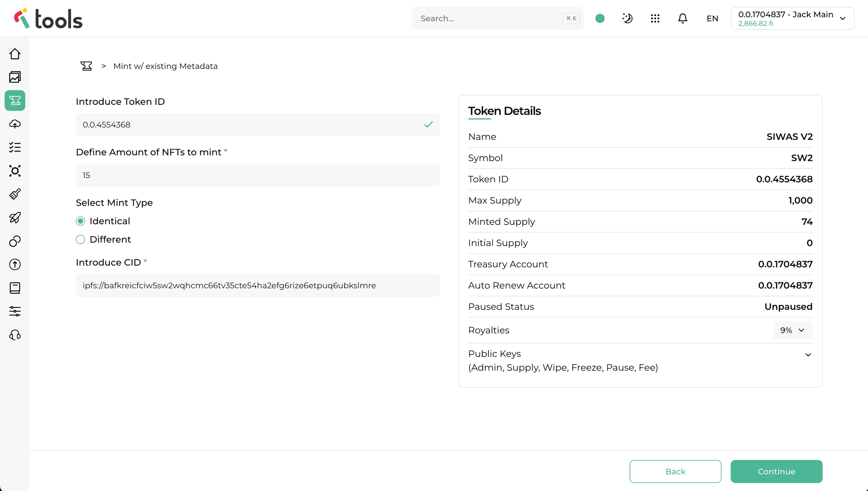
Task: Open the image gallery sidebar icon
Action: tap(15, 77)
